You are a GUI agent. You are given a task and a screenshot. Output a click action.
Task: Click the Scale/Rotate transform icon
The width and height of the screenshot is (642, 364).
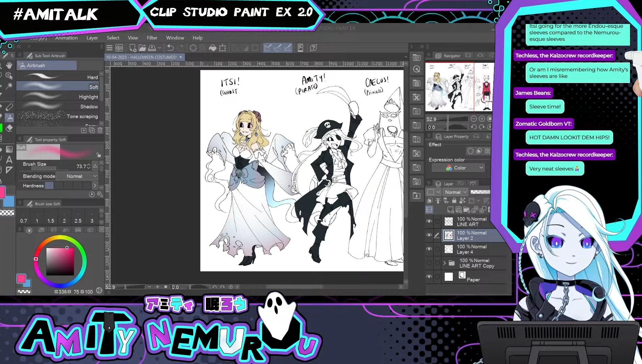pyautogui.click(x=222, y=48)
